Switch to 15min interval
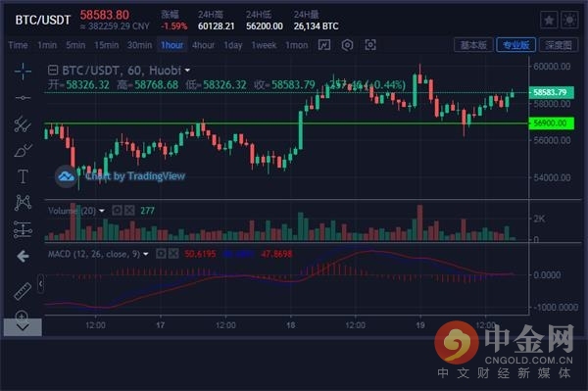The width and height of the screenshot is (588, 391). tap(107, 45)
